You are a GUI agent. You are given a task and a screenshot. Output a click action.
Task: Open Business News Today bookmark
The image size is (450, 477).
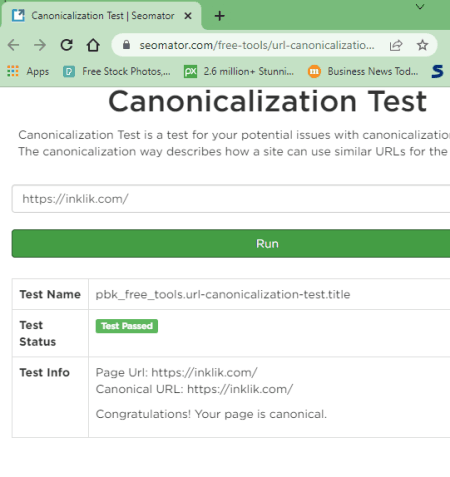pos(363,71)
